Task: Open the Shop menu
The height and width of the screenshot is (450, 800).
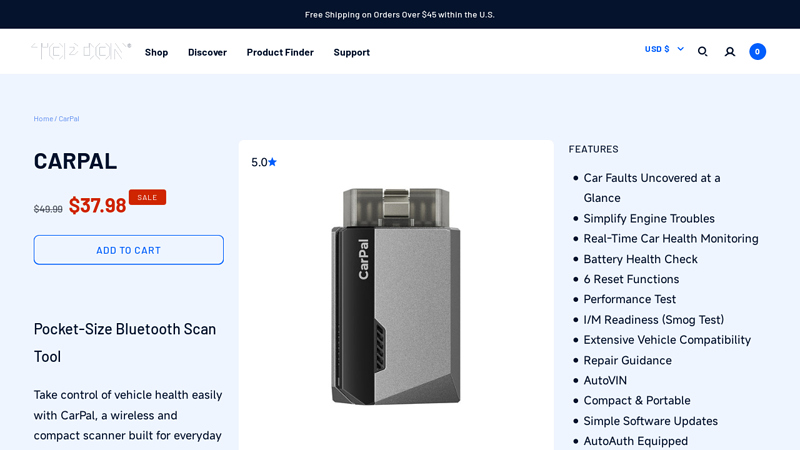Action: tap(156, 52)
